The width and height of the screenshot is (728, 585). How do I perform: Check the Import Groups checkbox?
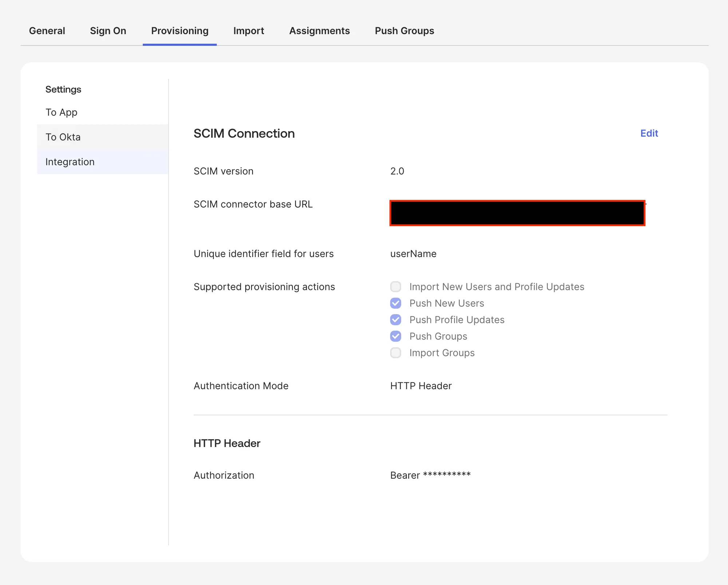pyautogui.click(x=396, y=353)
